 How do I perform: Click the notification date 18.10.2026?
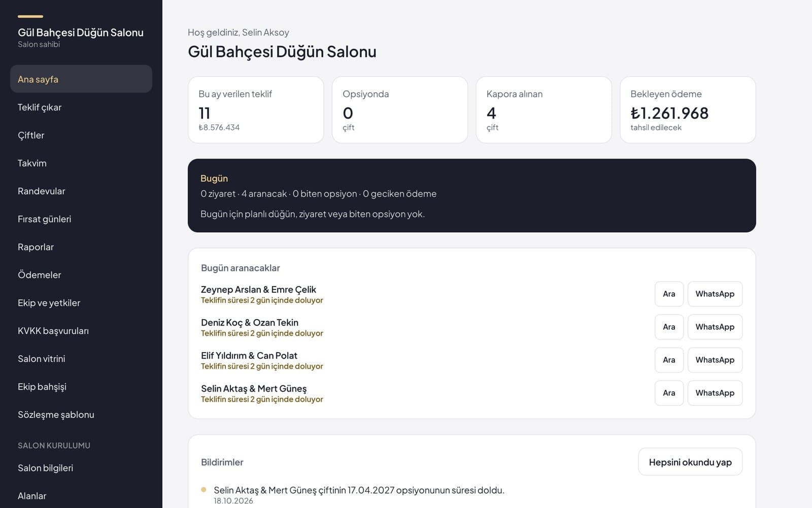[x=233, y=501]
